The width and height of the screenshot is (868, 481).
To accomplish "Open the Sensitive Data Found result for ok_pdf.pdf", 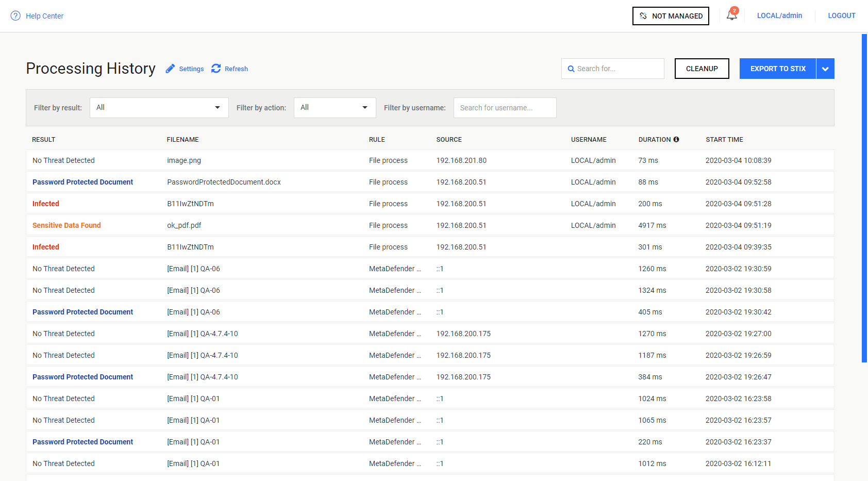I will (x=66, y=225).
